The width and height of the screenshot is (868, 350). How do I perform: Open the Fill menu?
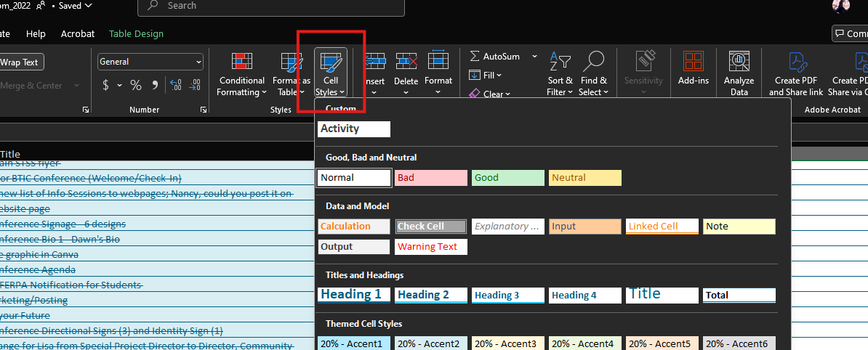tap(486, 75)
